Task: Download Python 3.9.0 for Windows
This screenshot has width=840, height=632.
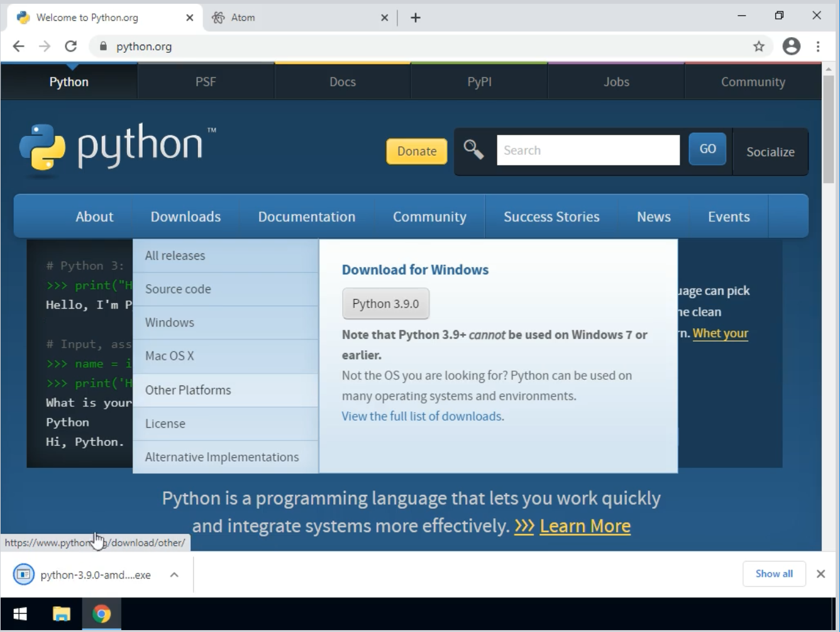Action: pyautogui.click(x=385, y=304)
